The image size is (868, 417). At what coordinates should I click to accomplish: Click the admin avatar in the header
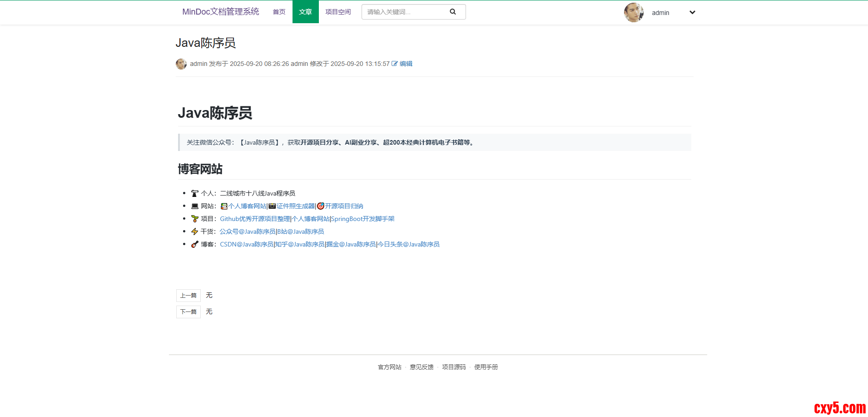[634, 12]
